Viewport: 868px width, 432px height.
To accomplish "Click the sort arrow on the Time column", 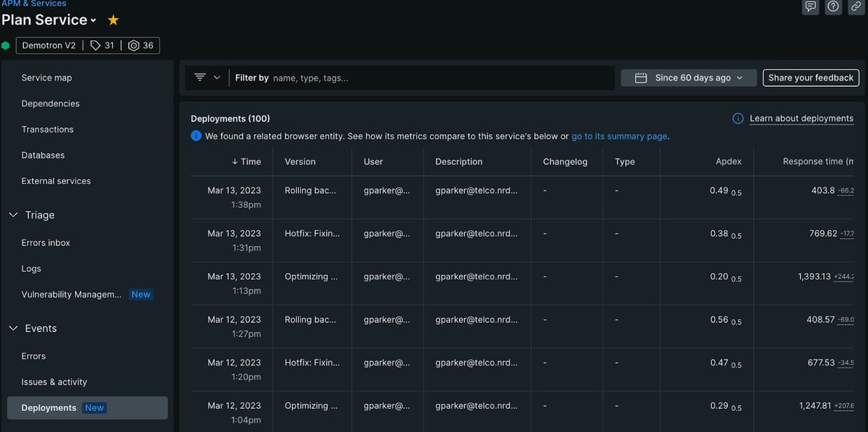I will (x=234, y=161).
